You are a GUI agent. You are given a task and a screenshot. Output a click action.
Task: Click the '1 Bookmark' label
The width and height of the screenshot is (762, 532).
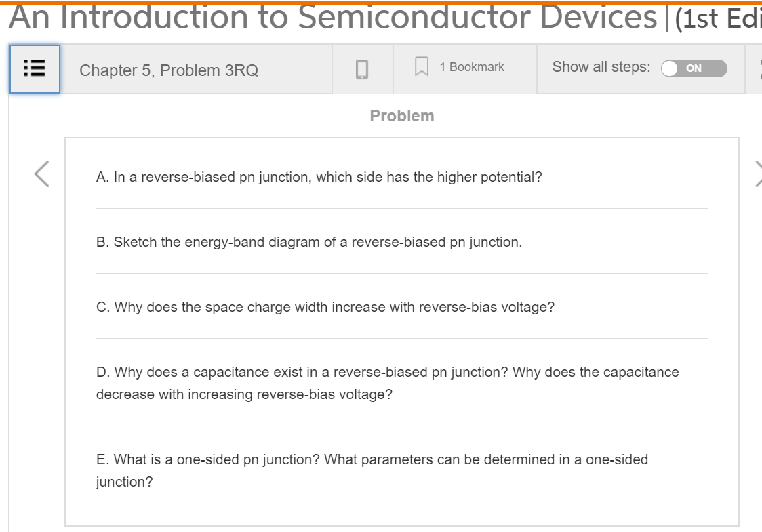(x=473, y=66)
